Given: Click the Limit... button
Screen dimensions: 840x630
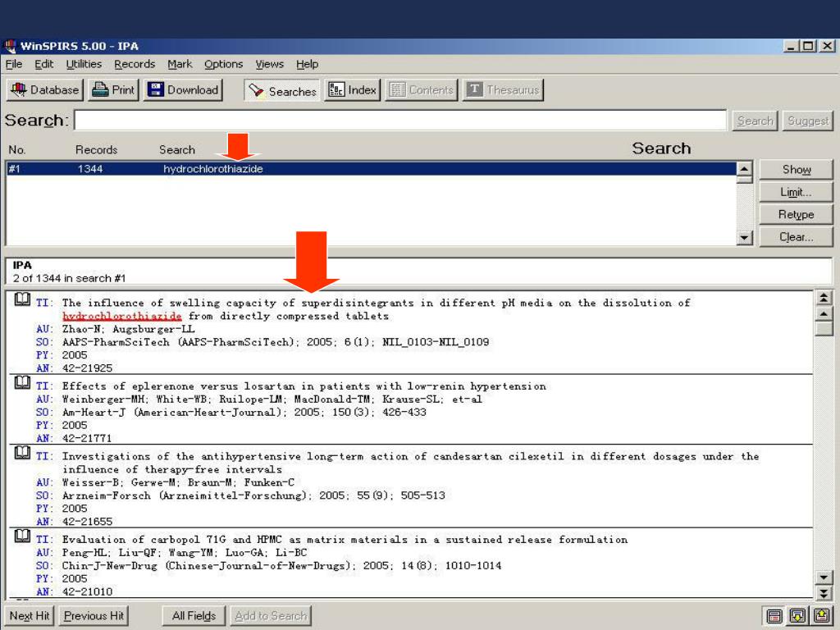Looking at the screenshot, I should pyautogui.click(x=796, y=192).
